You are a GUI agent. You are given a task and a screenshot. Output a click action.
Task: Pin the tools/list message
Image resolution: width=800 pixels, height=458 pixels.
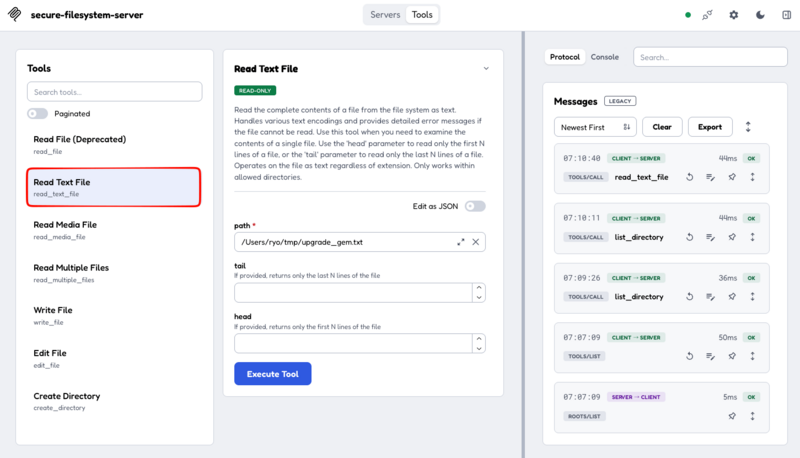[732, 356]
